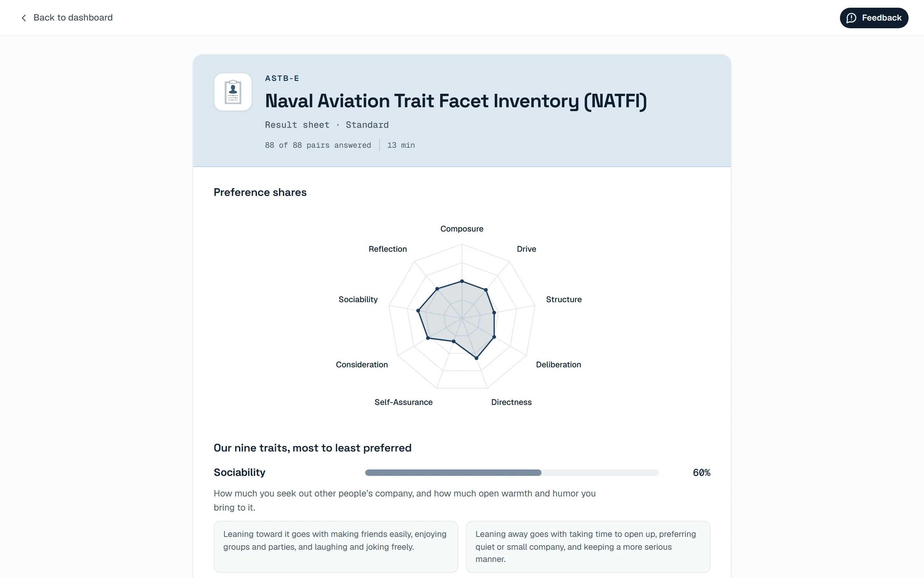
Task: Click the 'Leaning toward it' description card
Action: [336, 547]
